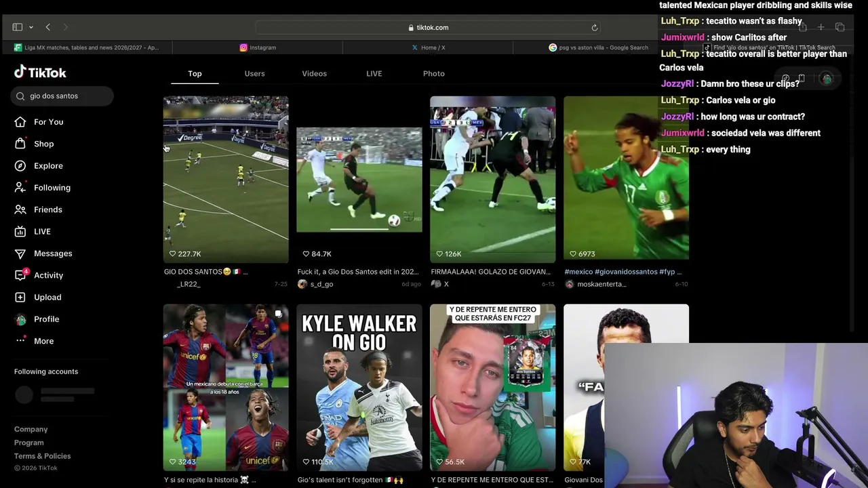
Task: Open a new Safari tab
Action: (821, 27)
